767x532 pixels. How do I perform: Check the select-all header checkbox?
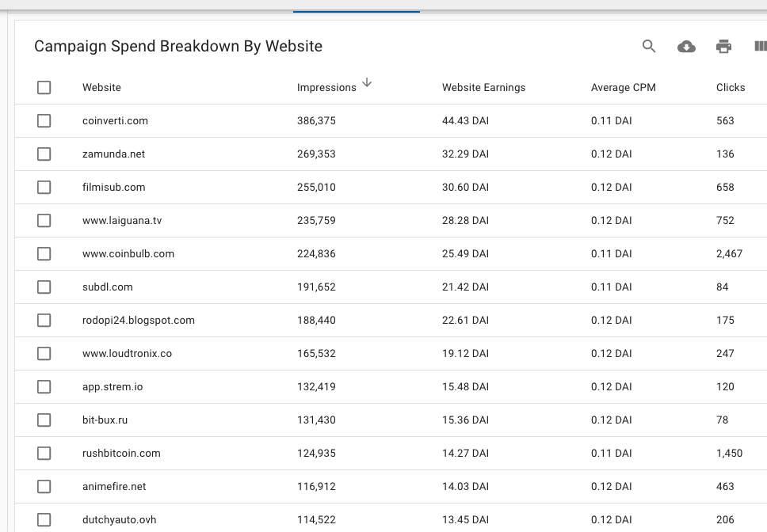[44, 87]
